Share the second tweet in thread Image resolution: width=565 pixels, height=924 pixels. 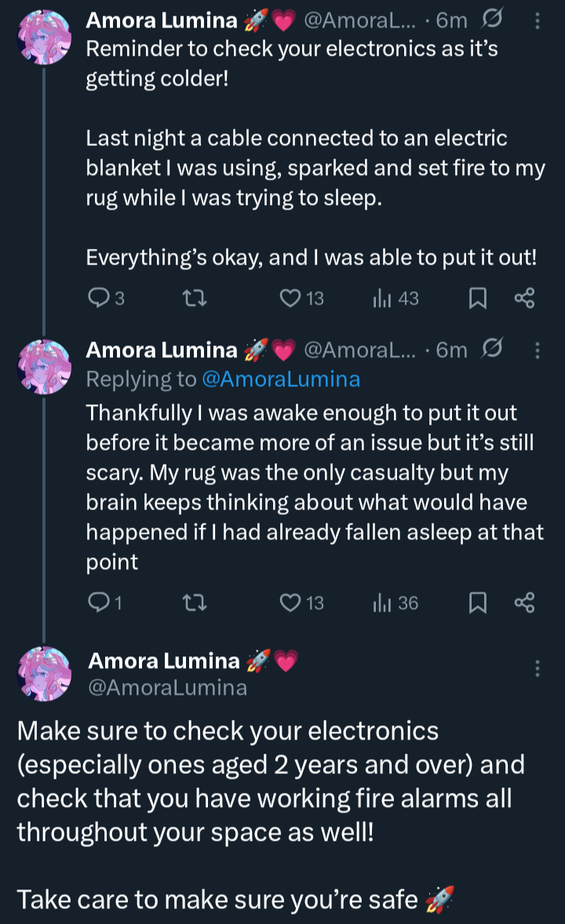point(523,603)
